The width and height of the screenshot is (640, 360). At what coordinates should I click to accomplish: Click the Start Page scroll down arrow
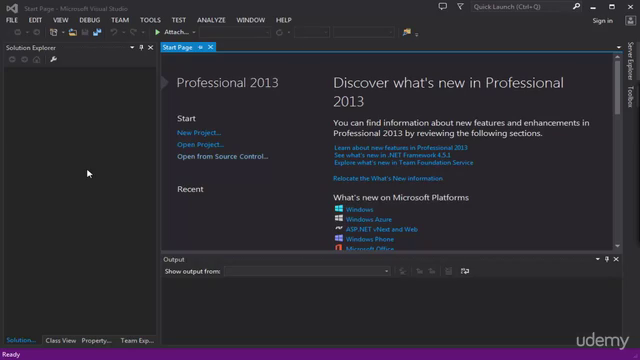point(617,246)
